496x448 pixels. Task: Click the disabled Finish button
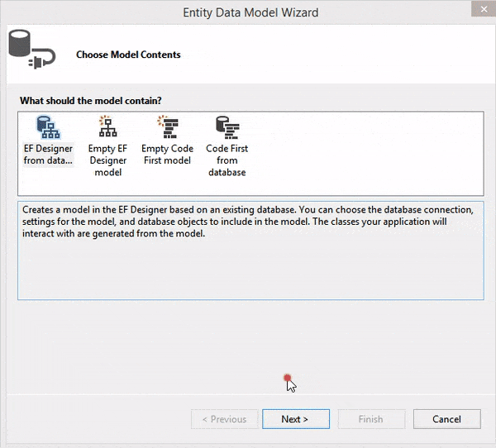tap(371, 419)
